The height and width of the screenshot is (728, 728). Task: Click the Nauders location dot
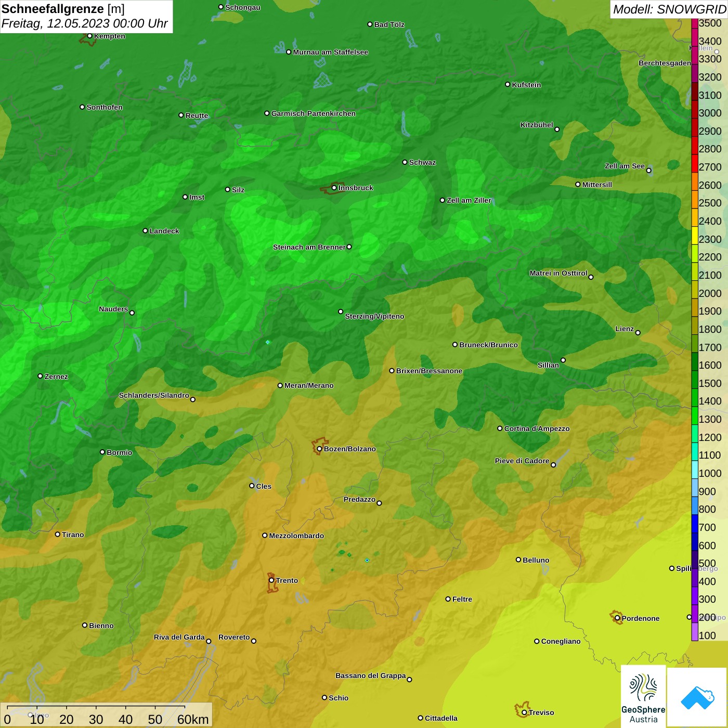[132, 313]
